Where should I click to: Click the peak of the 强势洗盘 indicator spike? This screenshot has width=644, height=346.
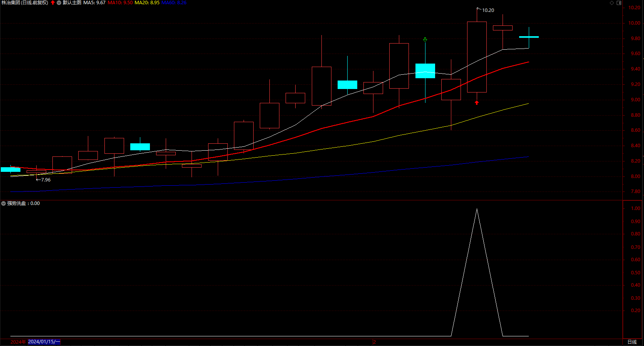point(477,209)
